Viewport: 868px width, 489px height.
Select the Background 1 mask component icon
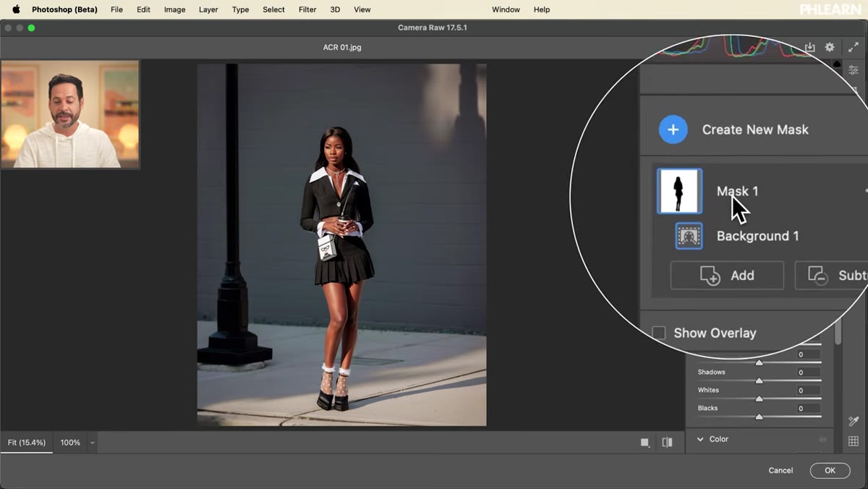(x=689, y=236)
